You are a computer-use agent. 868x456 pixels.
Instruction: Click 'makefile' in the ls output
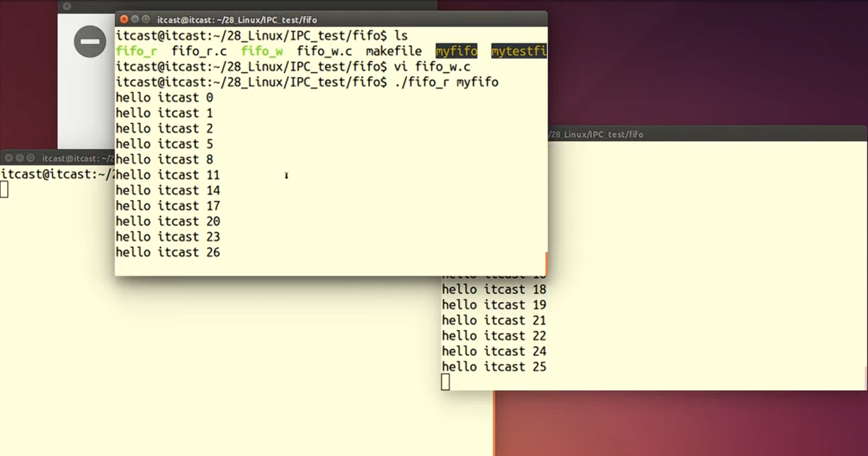click(x=394, y=51)
